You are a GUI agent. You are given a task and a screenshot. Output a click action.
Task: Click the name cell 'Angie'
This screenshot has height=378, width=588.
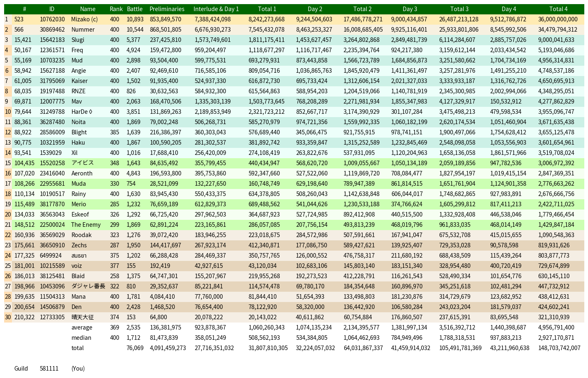click(78, 71)
